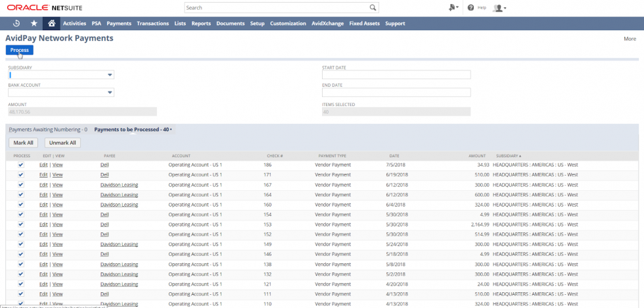This screenshot has height=308, width=644.
Task: Switch to Payments to be Processed tab
Action: click(133, 130)
